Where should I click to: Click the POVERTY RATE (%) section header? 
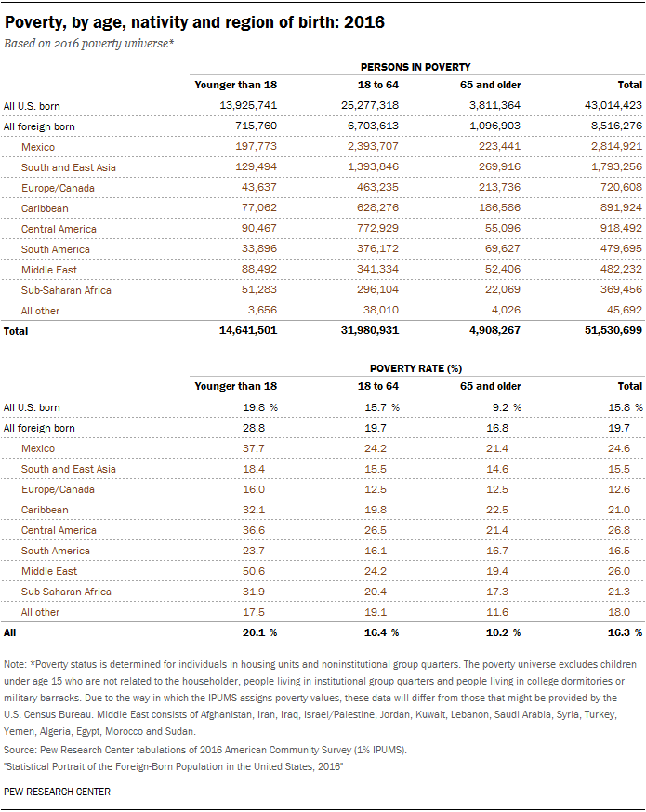pos(415,368)
